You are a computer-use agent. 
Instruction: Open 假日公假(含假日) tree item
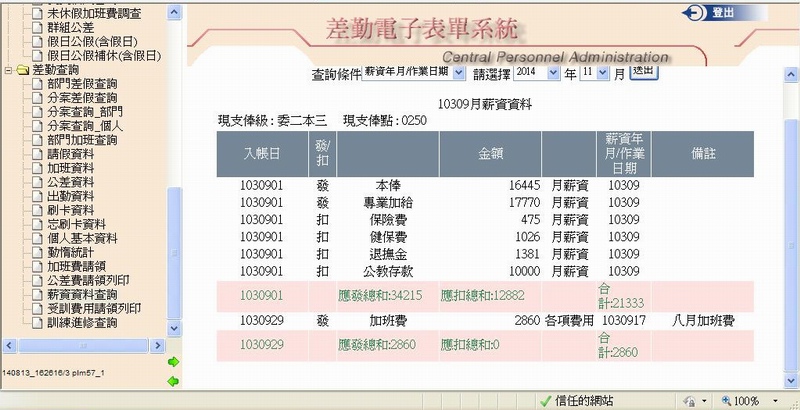point(92,41)
